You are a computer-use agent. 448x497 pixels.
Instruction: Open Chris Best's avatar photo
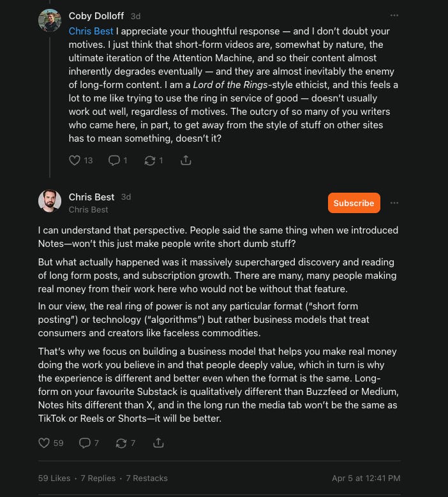[50, 201]
